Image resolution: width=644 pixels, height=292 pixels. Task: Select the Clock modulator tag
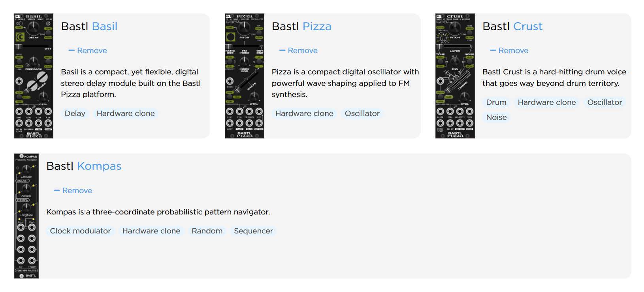coord(80,231)
